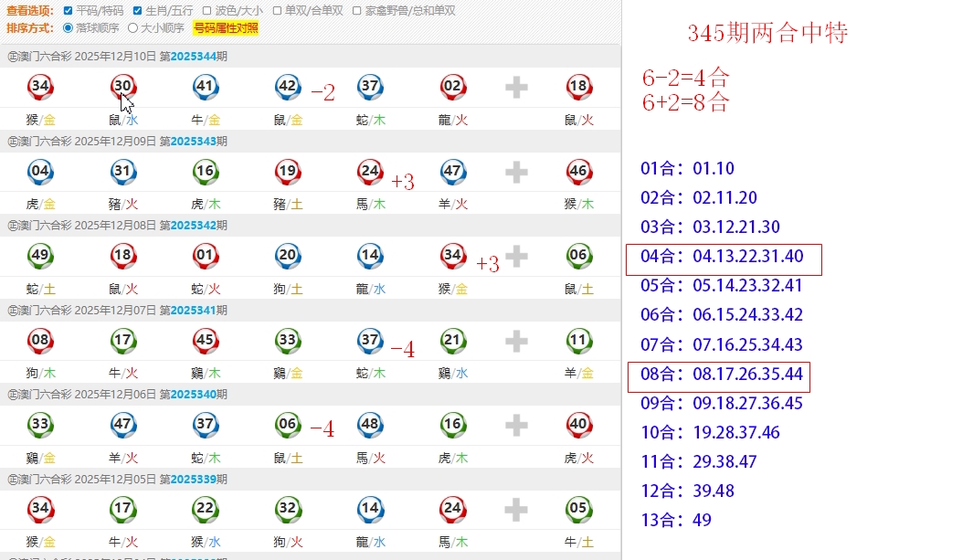Click special ball 46 in draw 2025343
The height and width of the screenshot is (560, 973).
click(577, 172)
